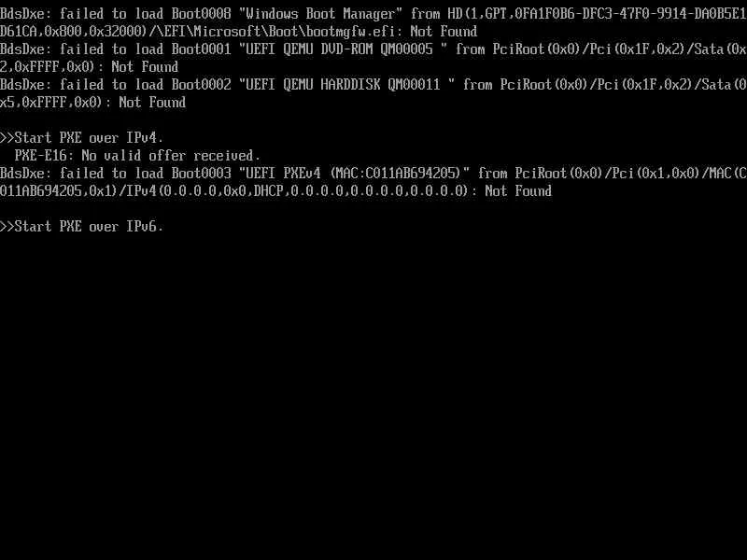Image resolution: width=747 pixels, height=560 pixels.
Task: Click the Boot0003 entry label
Action: coord(201,174)
